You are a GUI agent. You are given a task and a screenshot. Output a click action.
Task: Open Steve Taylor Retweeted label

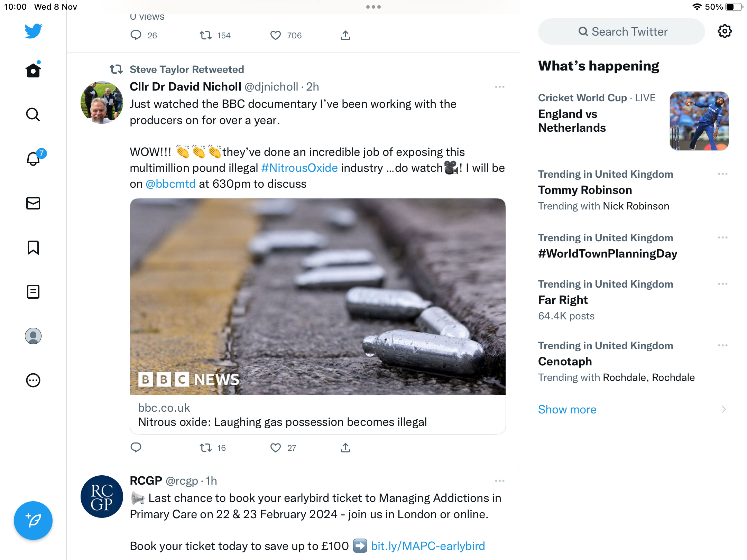click(187, 69)
